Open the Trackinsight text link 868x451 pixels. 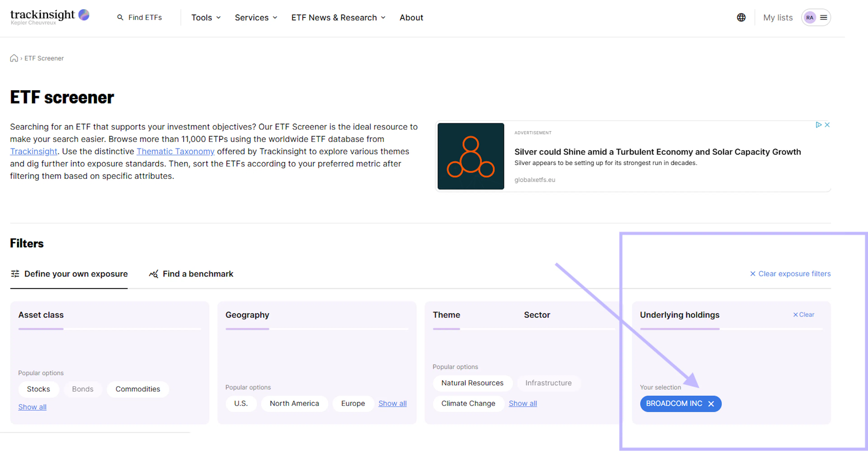(34, 152)
